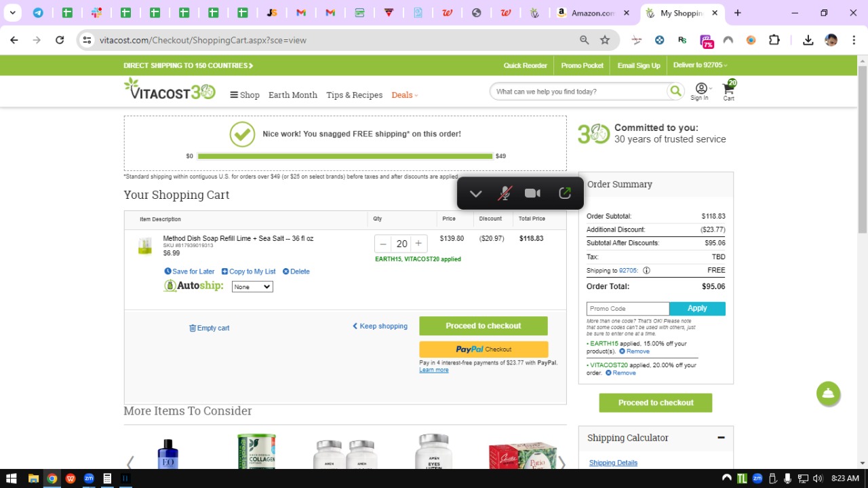
Task: Focus the product search box
Action: pyautogui.click(x=579, y=92)
